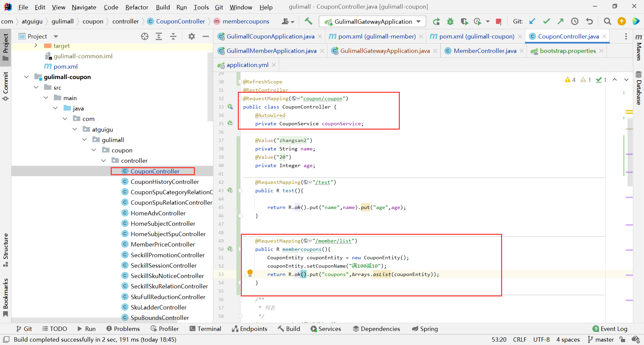644x345 pixels.
Task: Click Expand All in Project panel
Action: click(159, 37)
